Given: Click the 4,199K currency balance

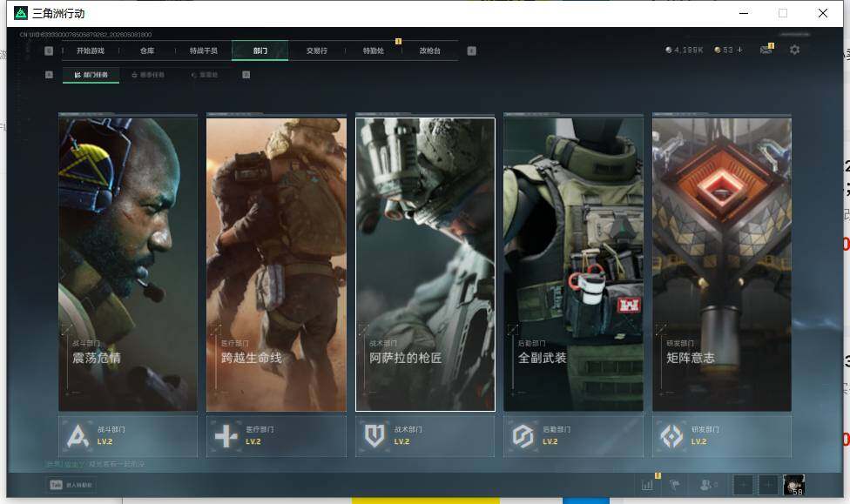Looking at the screenshot, I should click(x=685, y=50).
